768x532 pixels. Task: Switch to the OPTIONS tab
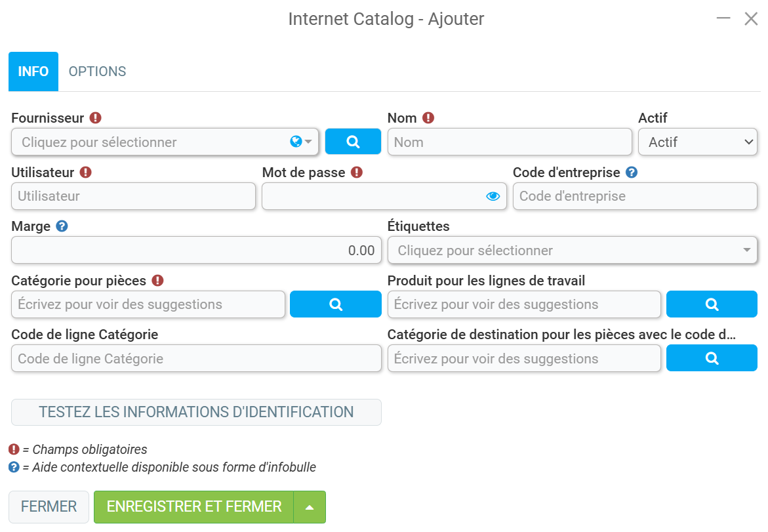point(97,72)
